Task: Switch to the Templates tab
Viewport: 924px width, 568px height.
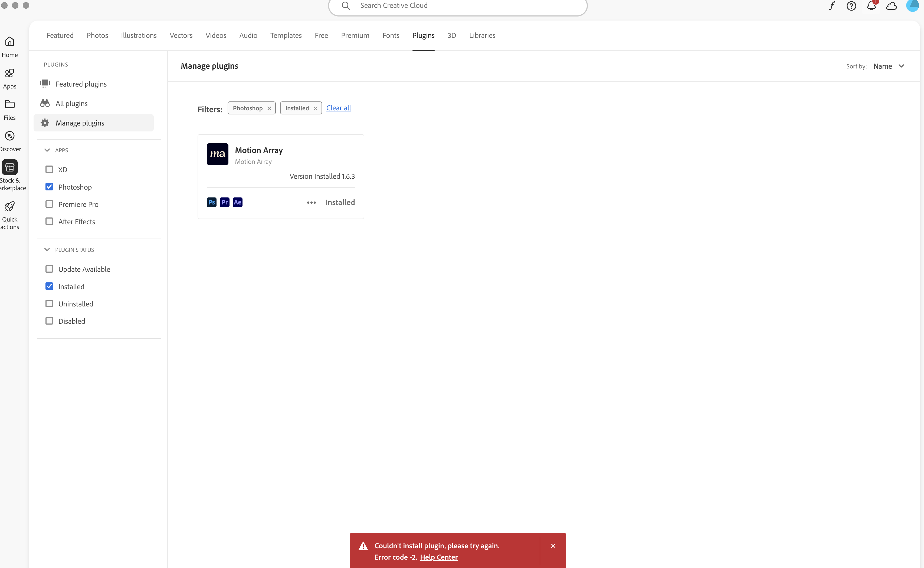Action: pyautogui.click(x=286, y=35)
